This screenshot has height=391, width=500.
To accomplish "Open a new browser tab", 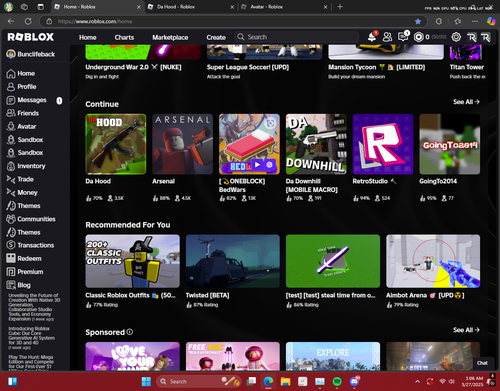I will (340, 7).
